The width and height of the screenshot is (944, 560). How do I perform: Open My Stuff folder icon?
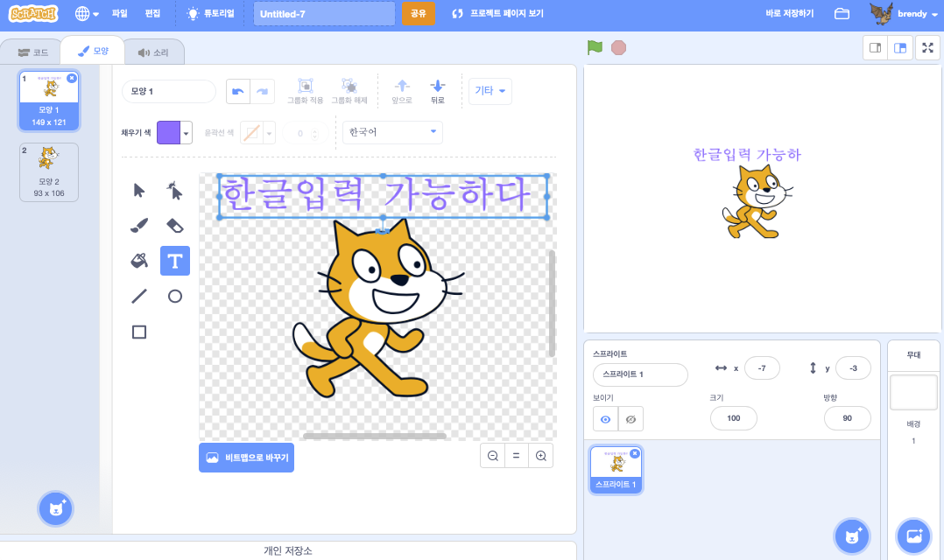pos(842,13)
